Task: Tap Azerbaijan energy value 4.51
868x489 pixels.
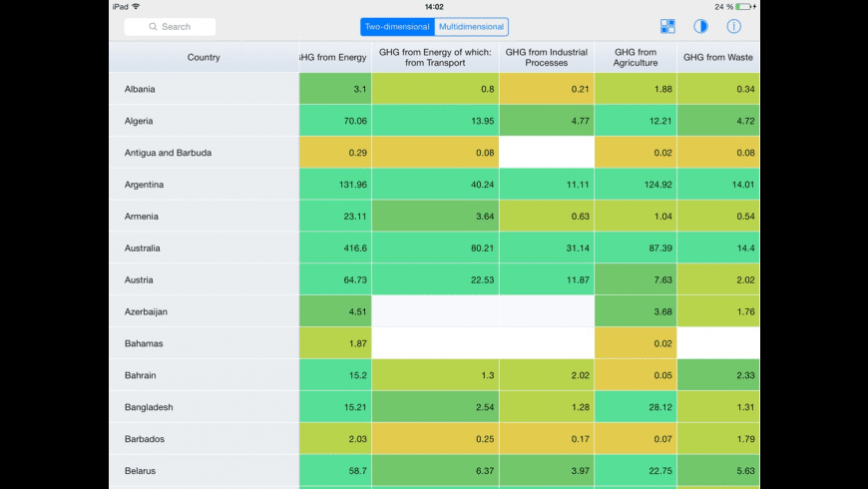Action: [x=335, y=311]
